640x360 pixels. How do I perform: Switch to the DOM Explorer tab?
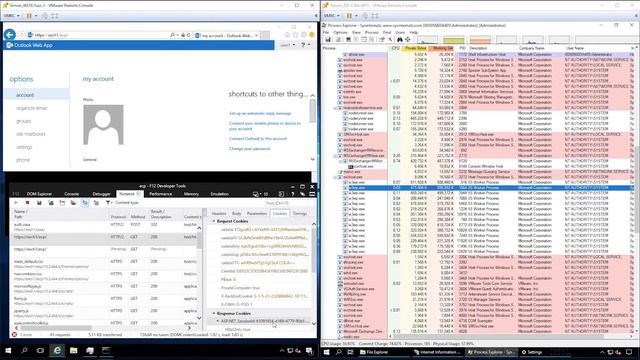(39, 194)
